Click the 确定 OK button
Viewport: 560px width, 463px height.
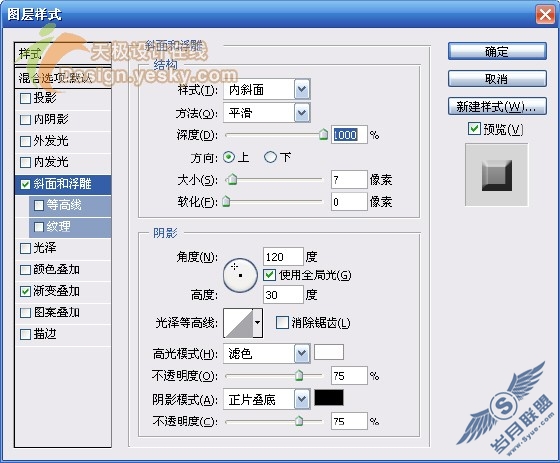pos(497,52)
